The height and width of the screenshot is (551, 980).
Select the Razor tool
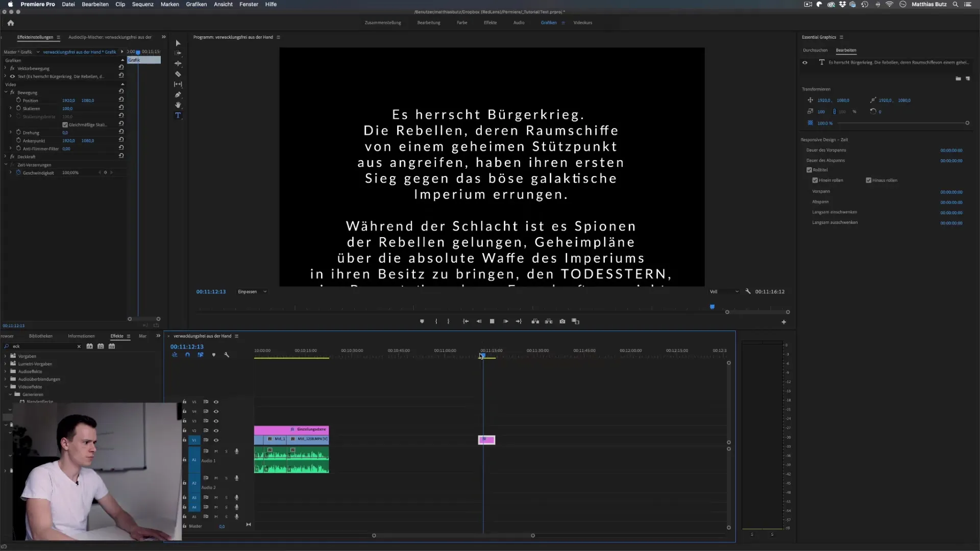point(178,74)
